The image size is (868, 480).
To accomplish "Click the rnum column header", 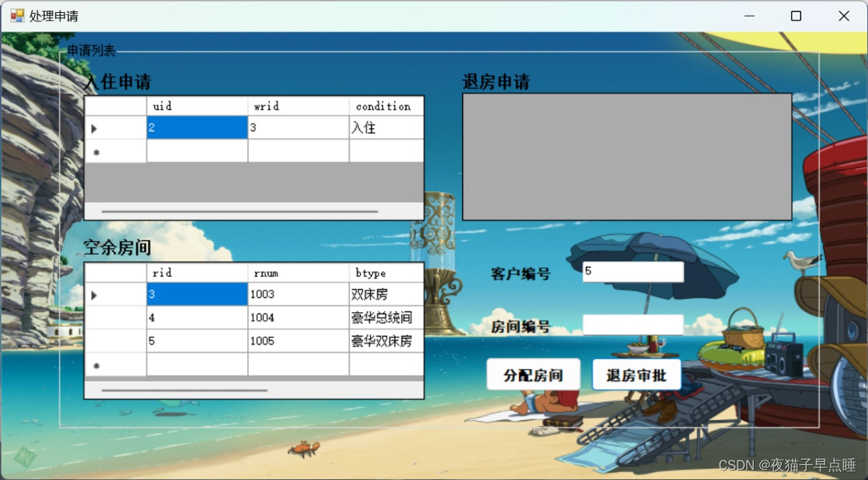I will [x=299, y=273].
